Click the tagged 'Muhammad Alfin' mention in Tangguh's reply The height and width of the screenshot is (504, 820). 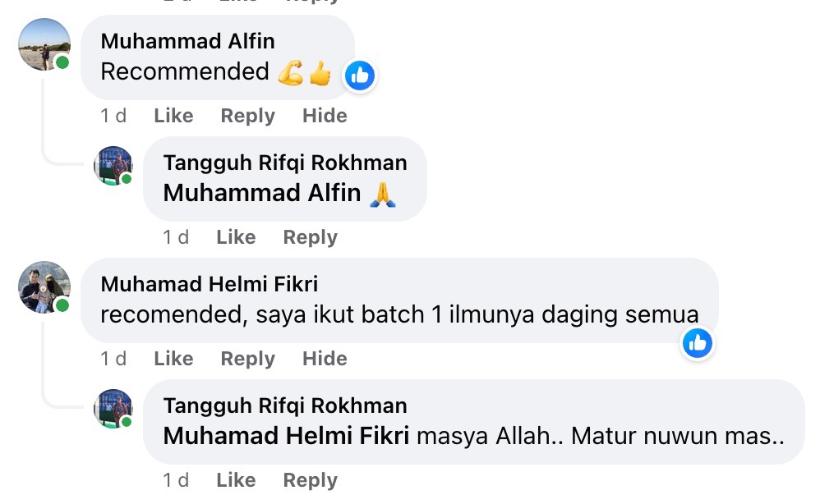click(x=262, y=193)
